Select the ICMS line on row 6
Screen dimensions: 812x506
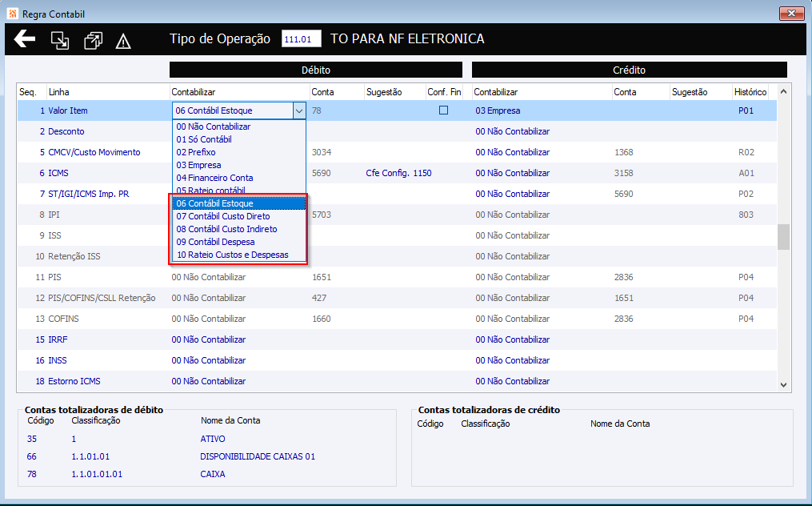(397, 173)
